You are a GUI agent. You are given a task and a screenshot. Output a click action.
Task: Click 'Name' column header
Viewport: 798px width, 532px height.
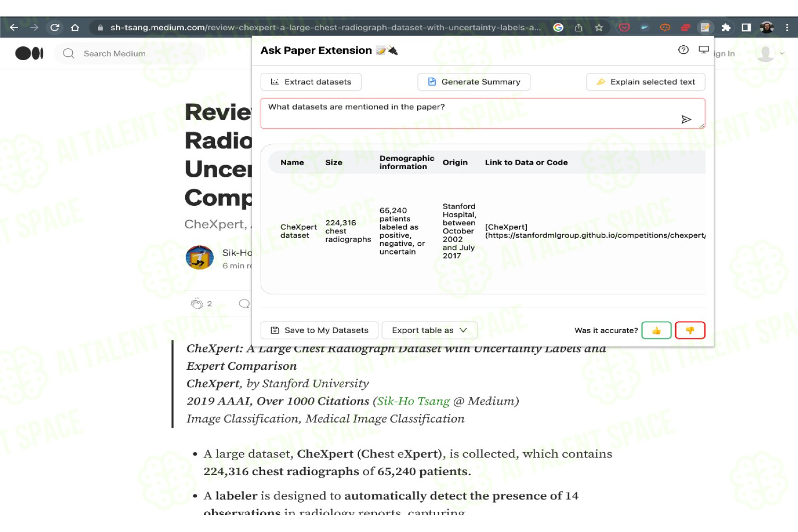pos(292,163)
